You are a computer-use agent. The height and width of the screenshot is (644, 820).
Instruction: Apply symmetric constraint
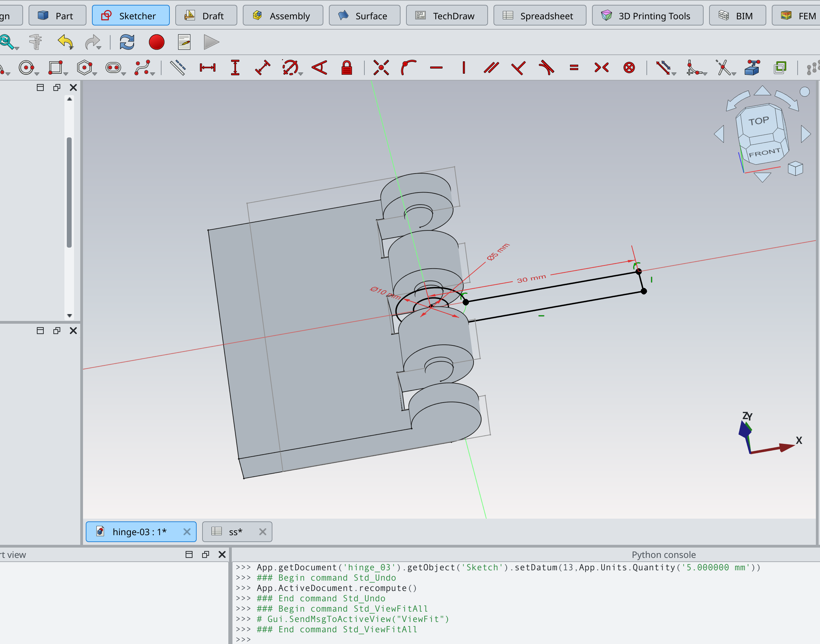(x=601, y=68)
